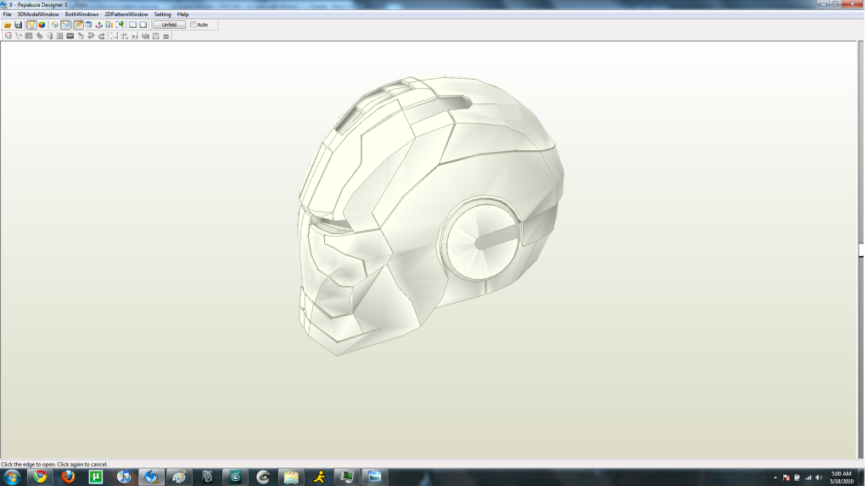Click the helmet's round ear disc
This screenshot has width=868, height=486.
point(481,241)
